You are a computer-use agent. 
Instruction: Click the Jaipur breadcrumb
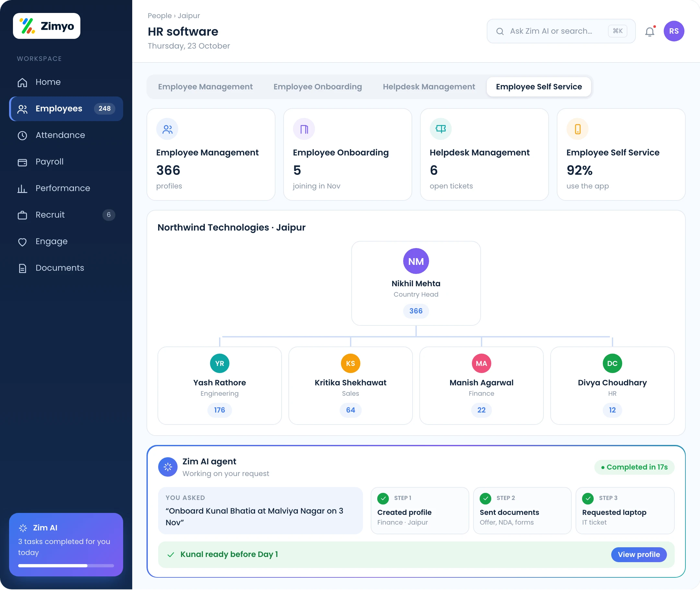pos(189,16)
